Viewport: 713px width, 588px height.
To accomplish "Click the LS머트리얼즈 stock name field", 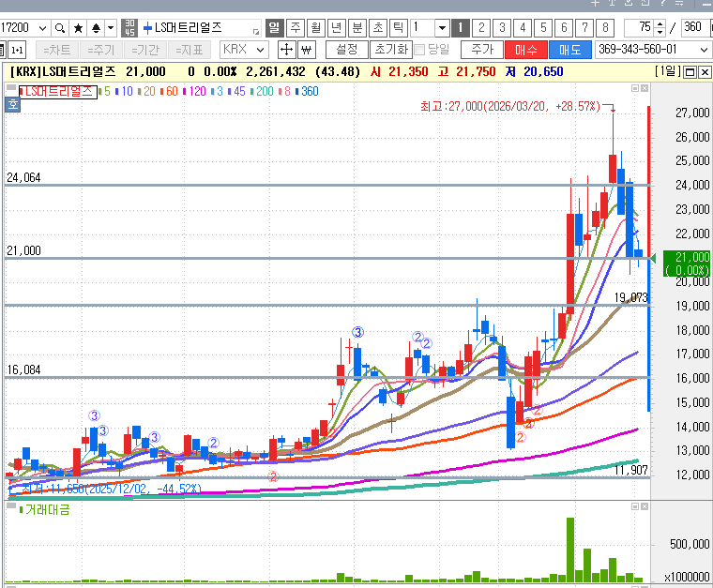I will coord(201,28).
